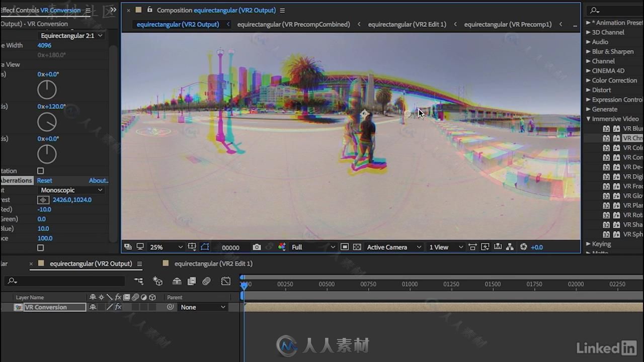
Task: Toggle the bottom checkbox in Effect Controls
Action: (x=40, y=248)
